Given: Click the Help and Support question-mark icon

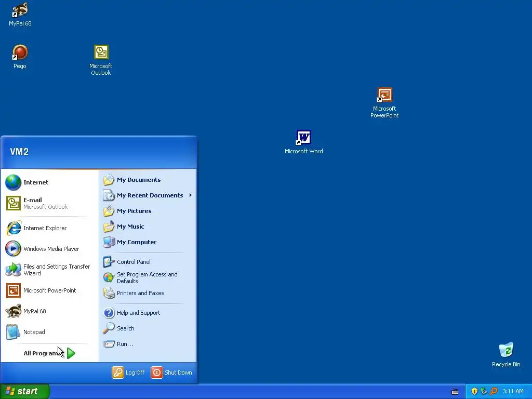Looking at the screenshot, I should pyautogui.click(x=109, y=312).
